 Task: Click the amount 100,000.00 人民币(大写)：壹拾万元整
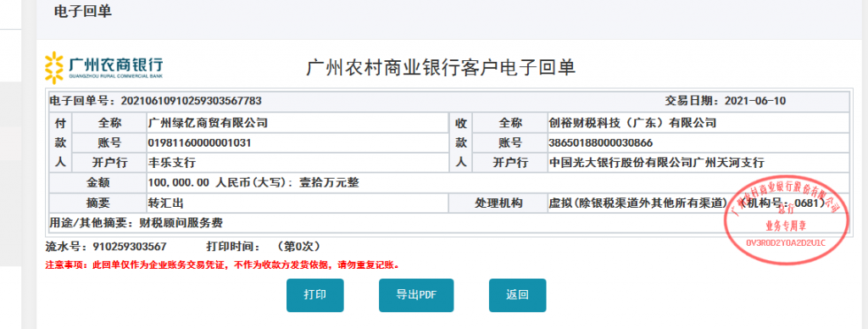(x=253, y=183)
